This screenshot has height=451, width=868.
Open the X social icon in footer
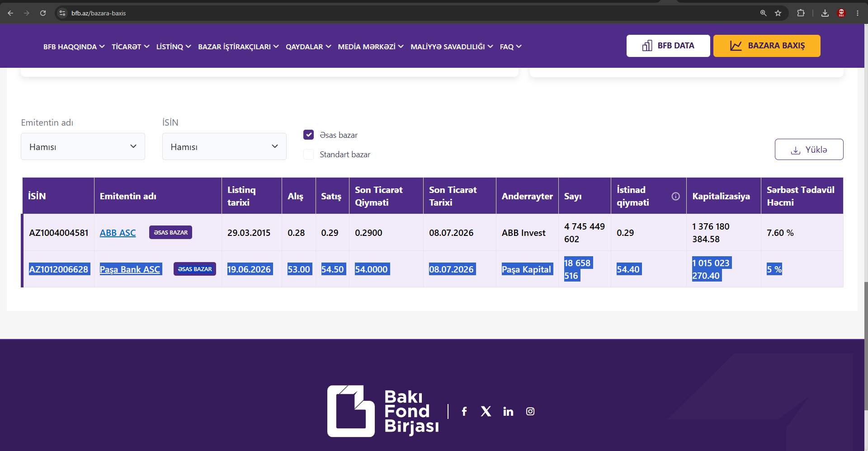[x=486, y=411]
